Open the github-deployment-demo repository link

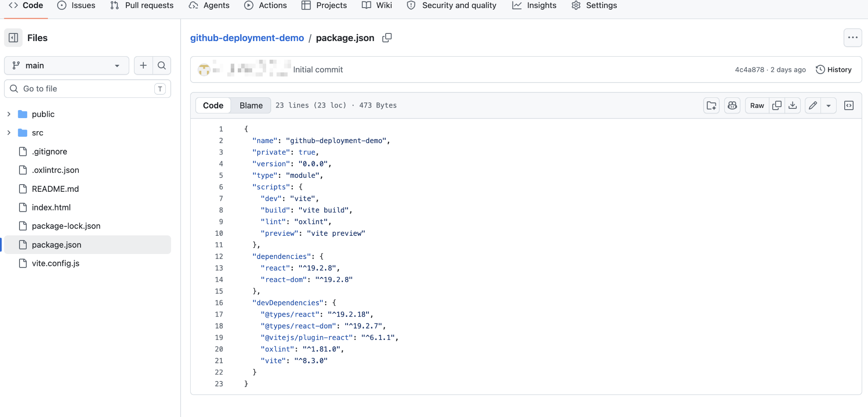pos(247,38)
